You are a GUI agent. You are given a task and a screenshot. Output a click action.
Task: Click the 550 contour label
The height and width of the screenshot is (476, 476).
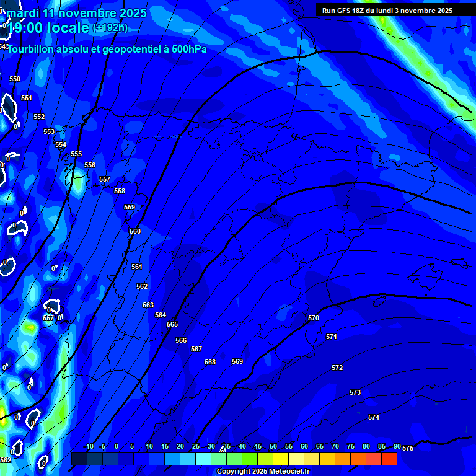[x=15, y=79]
